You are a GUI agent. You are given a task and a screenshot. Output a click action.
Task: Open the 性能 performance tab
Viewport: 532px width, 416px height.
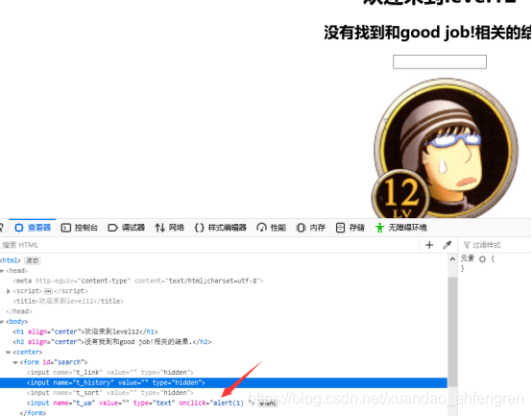(272, 228)
